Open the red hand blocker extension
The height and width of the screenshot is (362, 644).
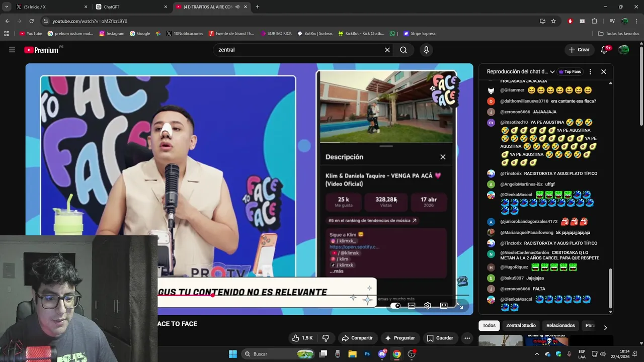tap(570, 21)
